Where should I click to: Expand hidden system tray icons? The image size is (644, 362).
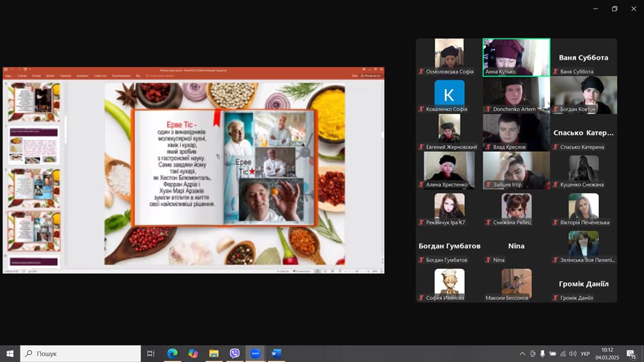point(522,354)
